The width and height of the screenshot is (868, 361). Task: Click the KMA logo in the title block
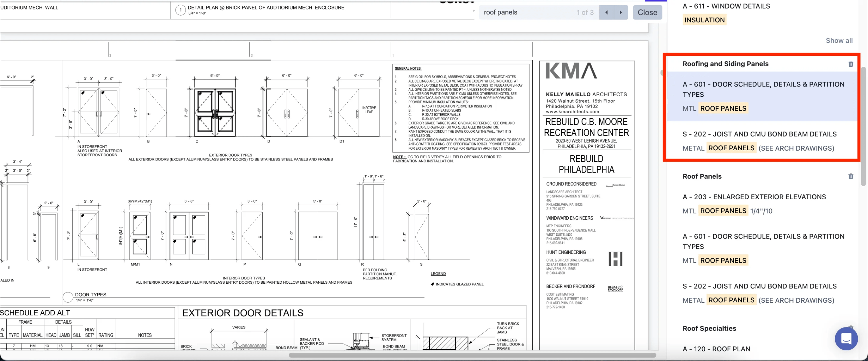pos(571,71)
